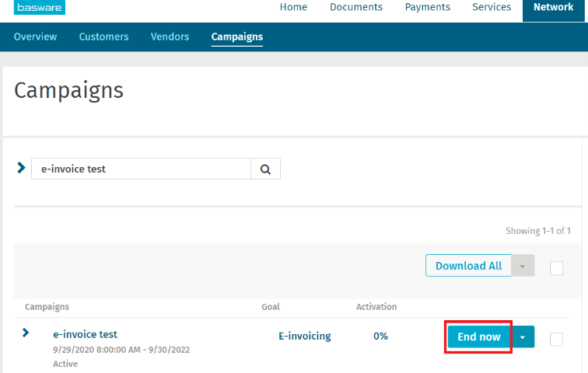Expand the e-invoice test campaign row

[26, 333]
